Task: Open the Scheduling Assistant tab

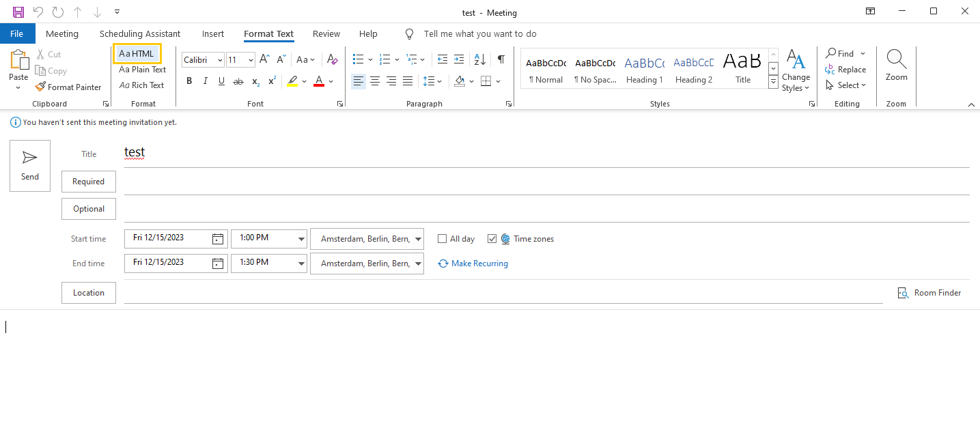Action: tap(140, 33)
